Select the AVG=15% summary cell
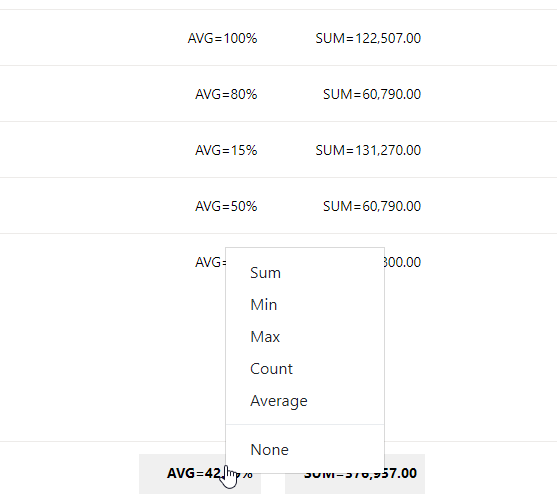 coord(226,150)
